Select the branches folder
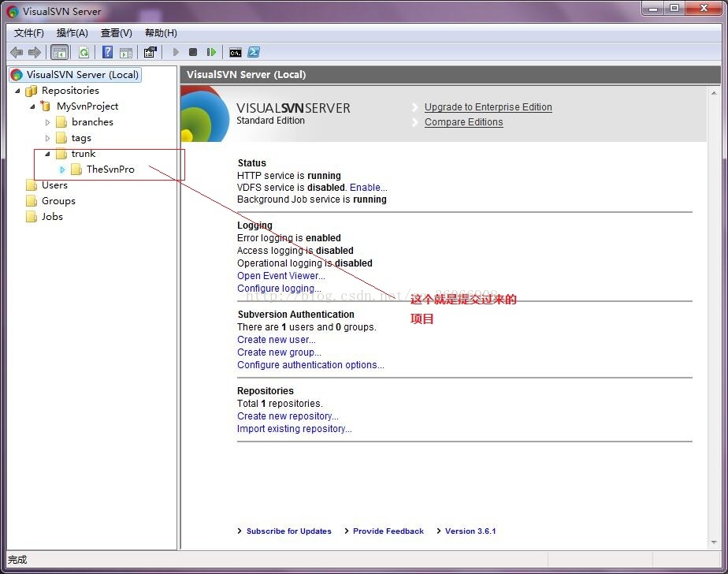The image size is (728, 574). pyautogui.click(x=92, y=121)
